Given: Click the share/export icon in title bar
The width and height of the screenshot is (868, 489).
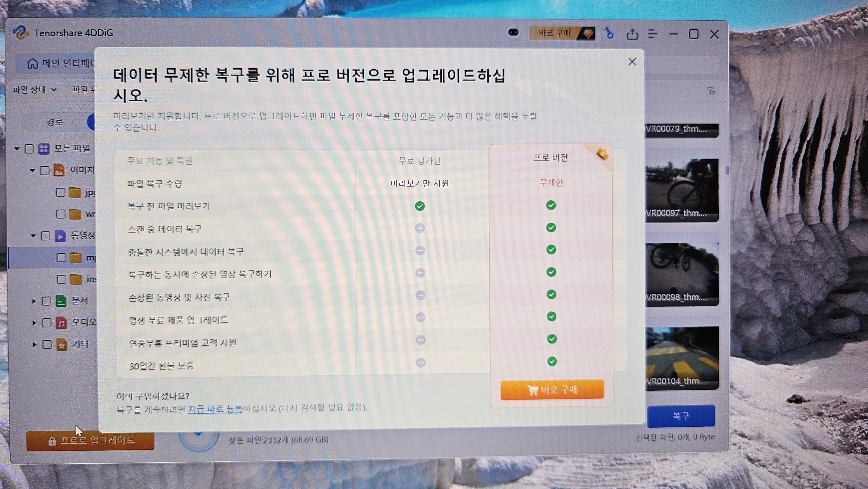Looking at the screenshot, I should click(632, 34).
